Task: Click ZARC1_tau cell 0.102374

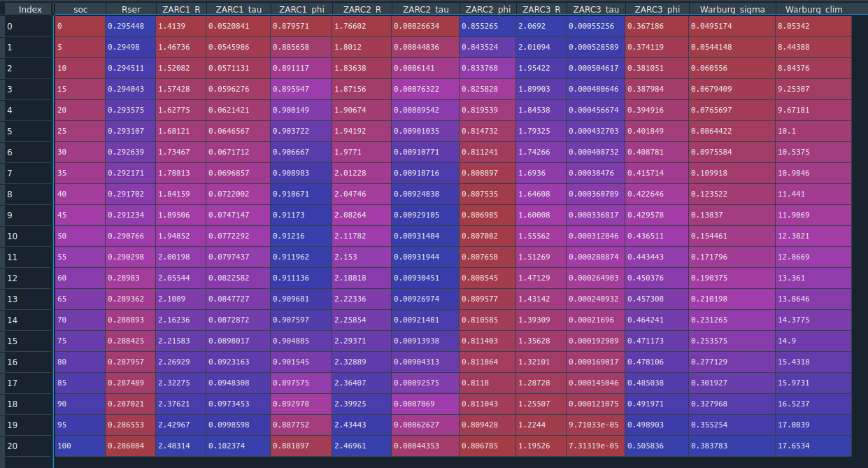Action: 239,446
